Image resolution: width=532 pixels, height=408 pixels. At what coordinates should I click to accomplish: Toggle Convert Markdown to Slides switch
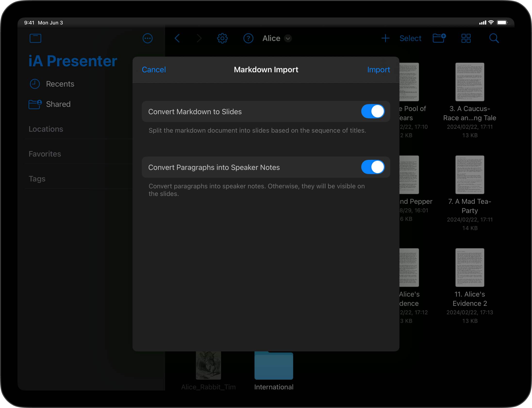pyautogui.click(x=373, y=111)
